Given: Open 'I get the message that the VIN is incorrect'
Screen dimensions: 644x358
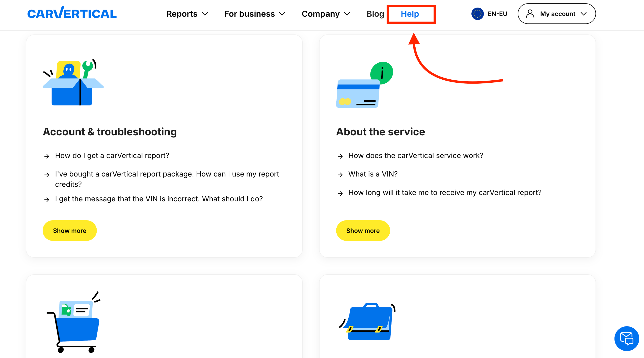Looking at the screenshot, I should coord(159,199).
